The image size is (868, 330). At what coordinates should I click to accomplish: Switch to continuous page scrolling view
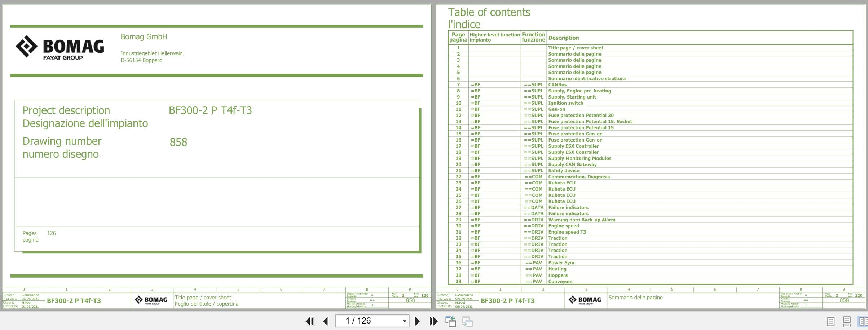[x=847, y=321]
